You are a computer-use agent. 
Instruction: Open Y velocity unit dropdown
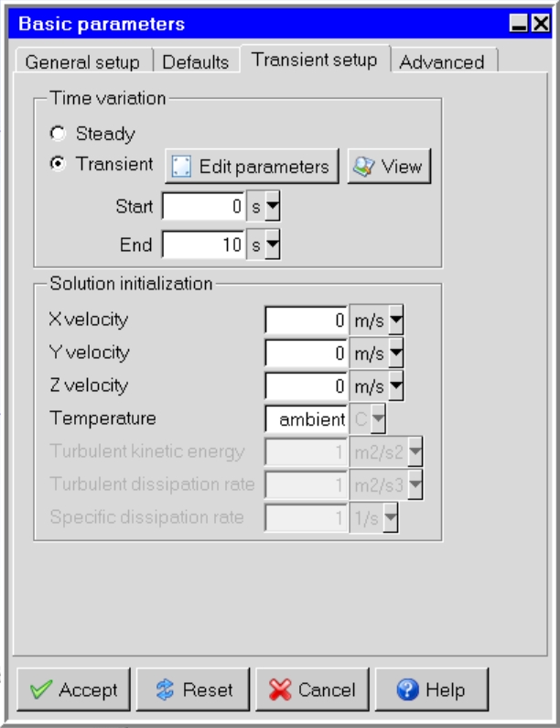click(x=395, y=353)
